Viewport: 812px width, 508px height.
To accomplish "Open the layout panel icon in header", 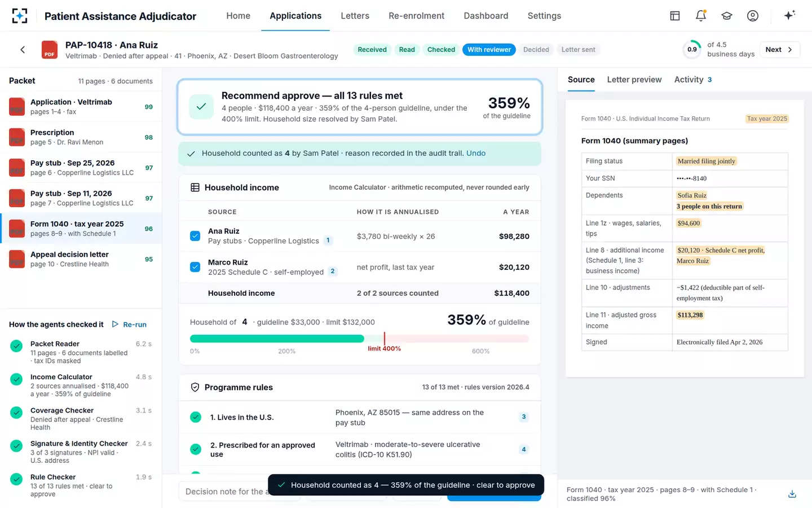I will pos(675,16).
